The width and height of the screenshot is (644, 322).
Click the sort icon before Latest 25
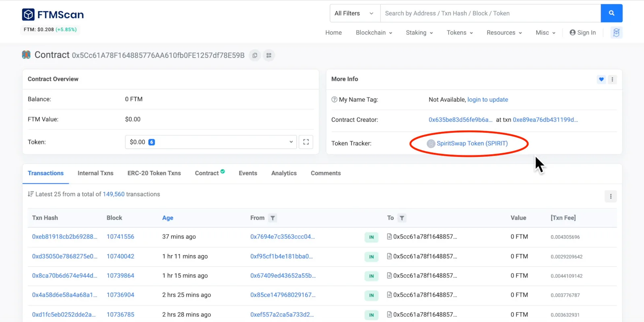(x=31, y=194)
